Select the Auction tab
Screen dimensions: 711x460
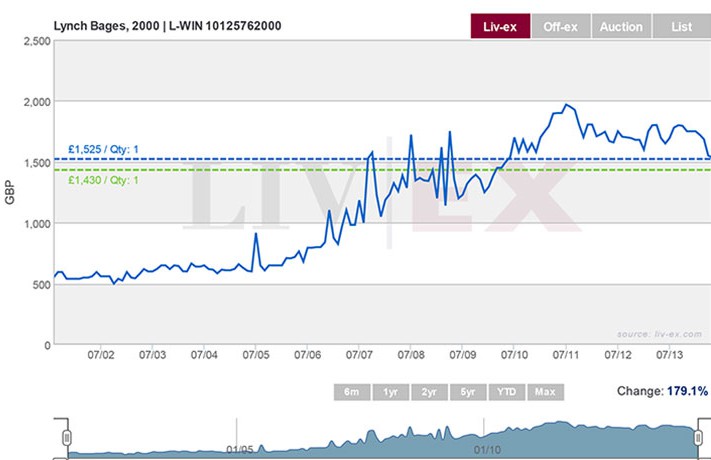[621, 27]
